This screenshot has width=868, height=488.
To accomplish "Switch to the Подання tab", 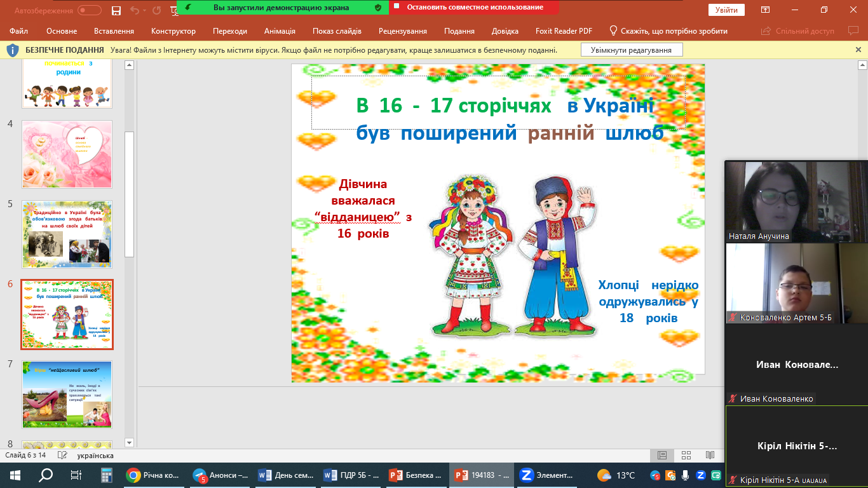I will (x=459, y=31).
